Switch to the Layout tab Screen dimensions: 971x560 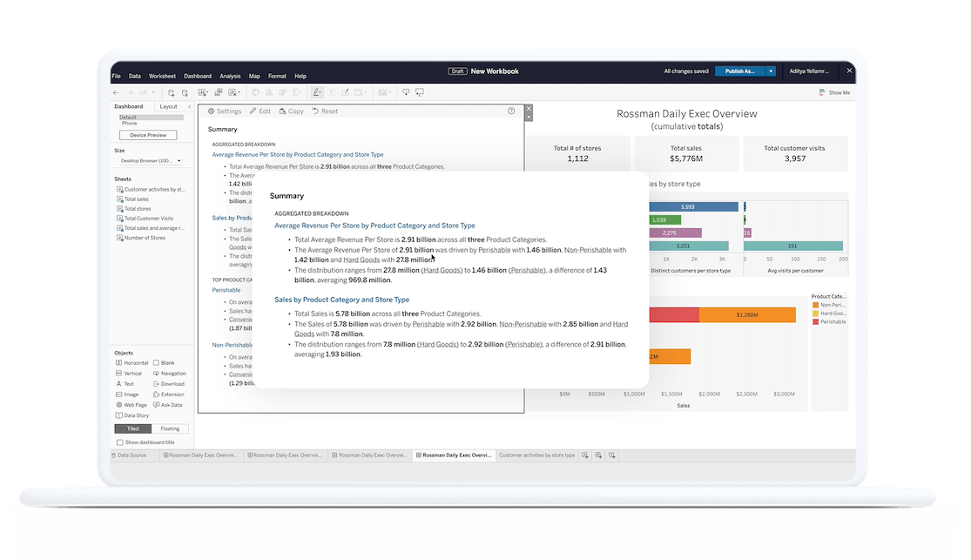click(168, 106)
